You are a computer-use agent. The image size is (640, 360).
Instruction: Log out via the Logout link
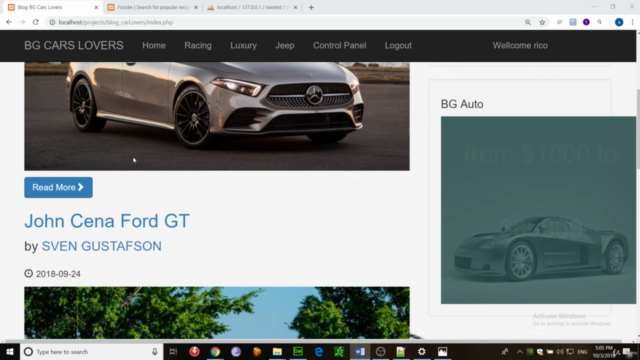(398, 45)
